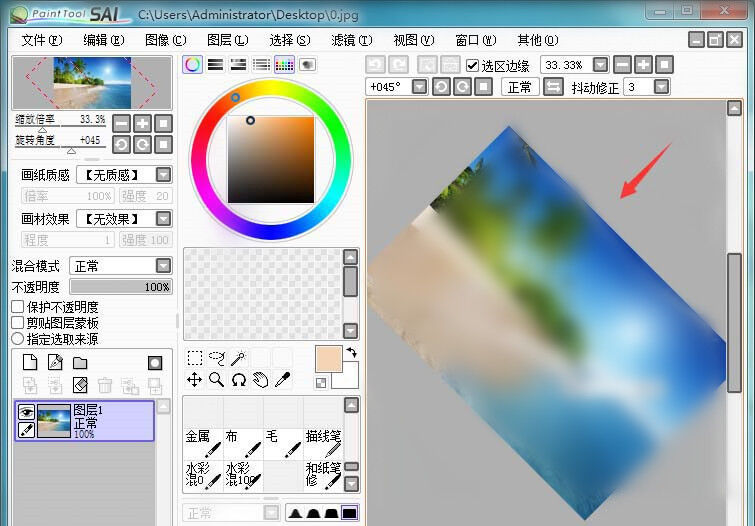Enable 剪贴图层蒙板 option
Image resolution: width=755 pixels, height=526 pixels.
(17, 323)
